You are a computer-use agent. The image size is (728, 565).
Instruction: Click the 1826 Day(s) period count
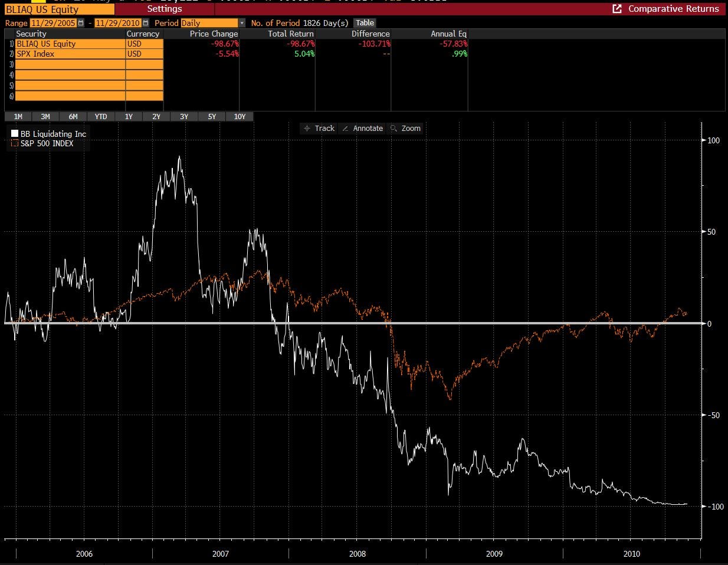click(x=326, y=23)
